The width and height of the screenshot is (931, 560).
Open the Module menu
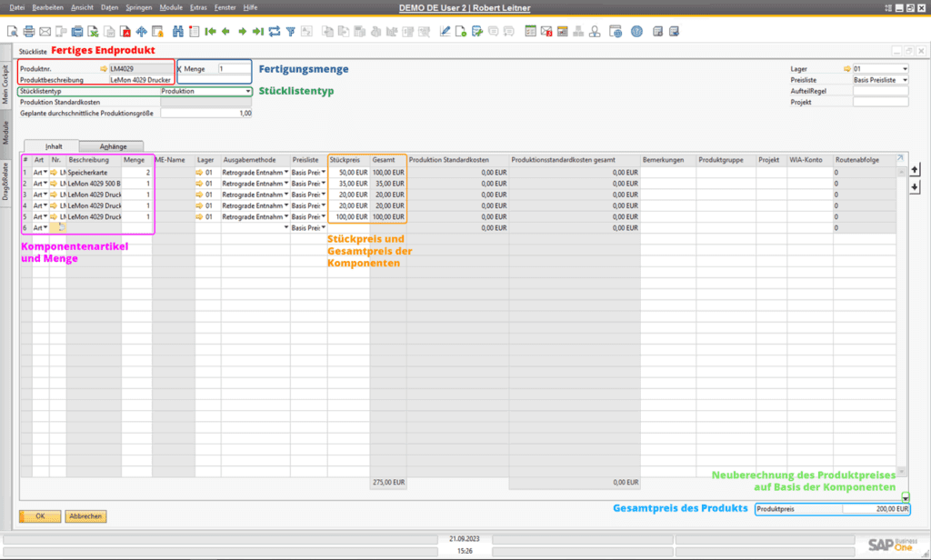tap(171, 7)
